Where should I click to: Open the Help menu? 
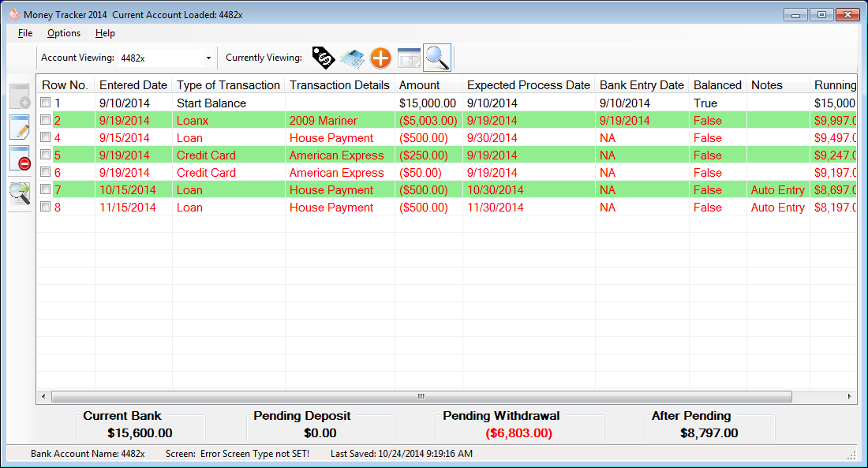[x=105, y=33]
